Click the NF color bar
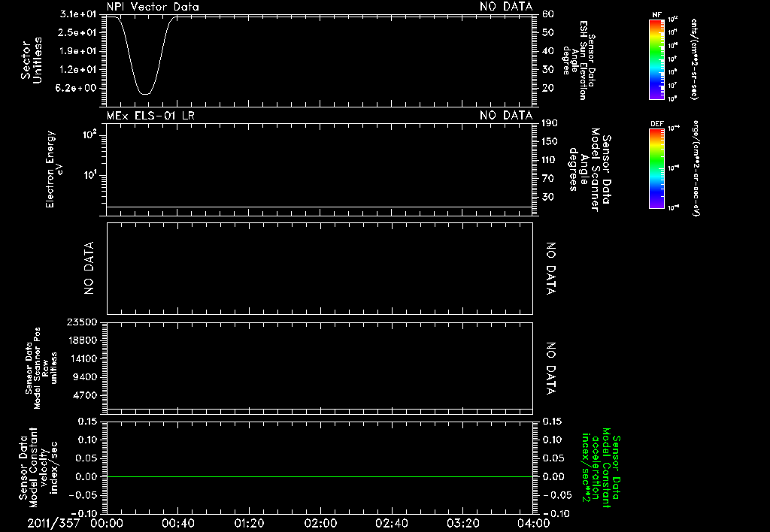Image resolution: width=770 pixels, height=532 pixels. tap(656, 59)
